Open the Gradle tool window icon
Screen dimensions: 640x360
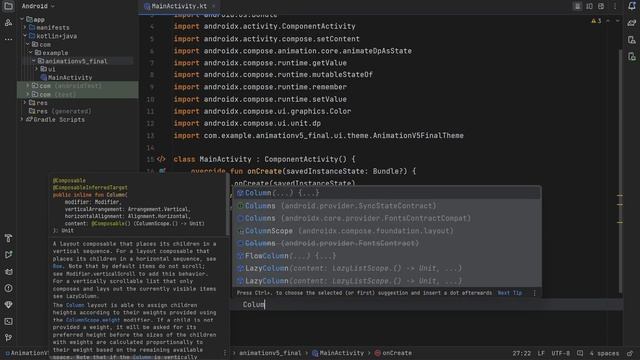click(x=631, y=23)
